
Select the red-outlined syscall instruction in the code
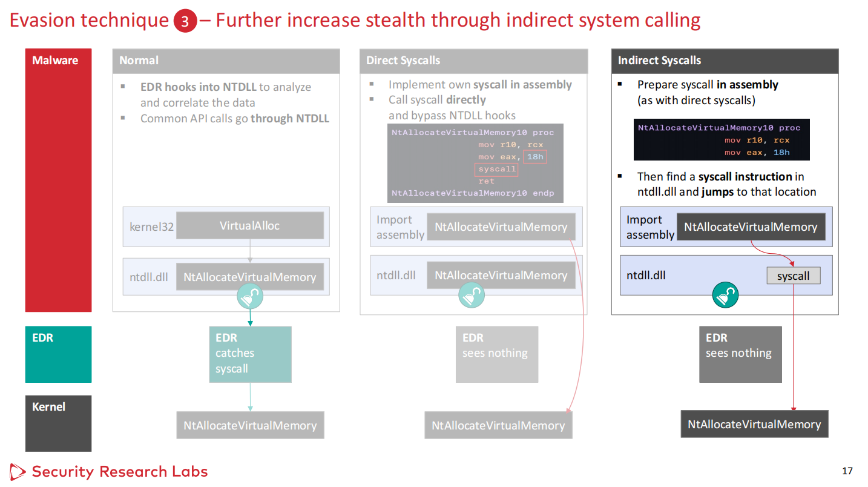pos(497,169)
